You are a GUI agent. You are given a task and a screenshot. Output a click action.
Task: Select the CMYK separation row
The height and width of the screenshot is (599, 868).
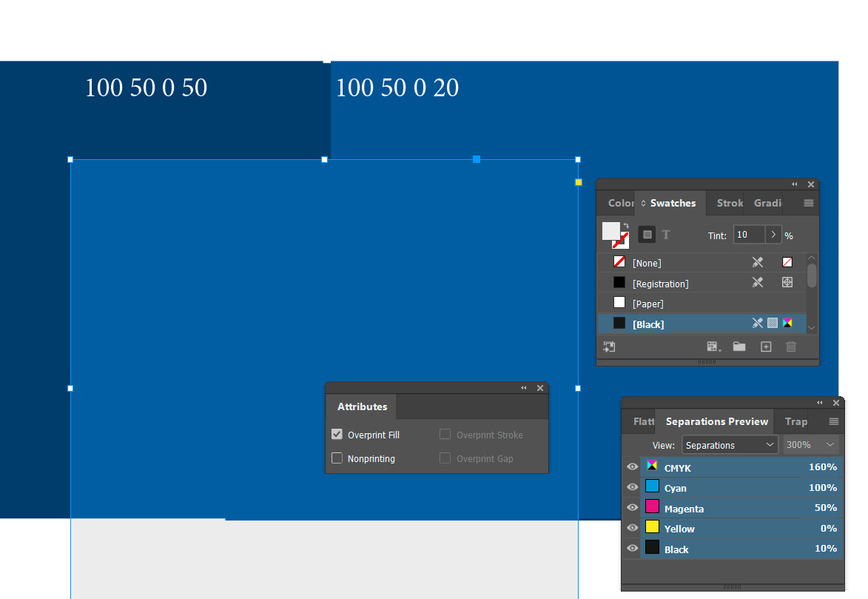(x=741, y=467)
